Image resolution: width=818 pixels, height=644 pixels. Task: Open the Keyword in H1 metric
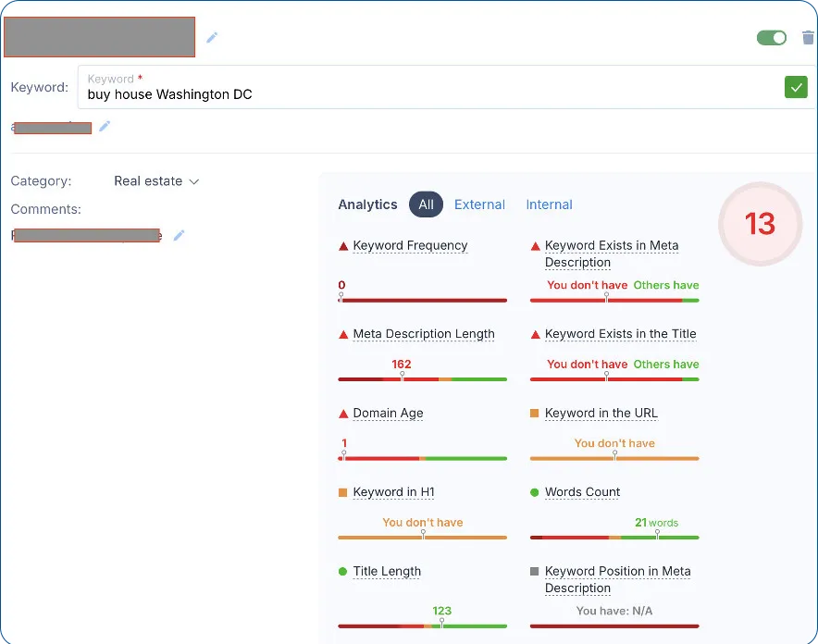(393, 491)
